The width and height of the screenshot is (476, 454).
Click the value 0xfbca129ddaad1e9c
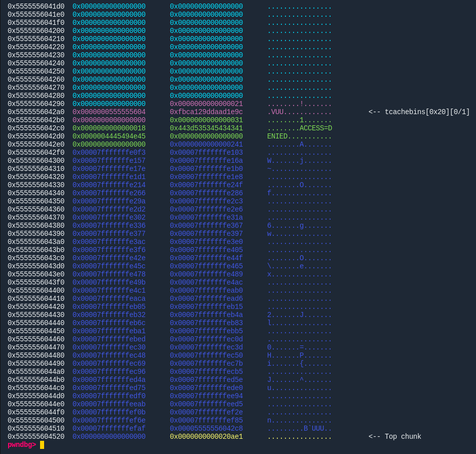206,112
